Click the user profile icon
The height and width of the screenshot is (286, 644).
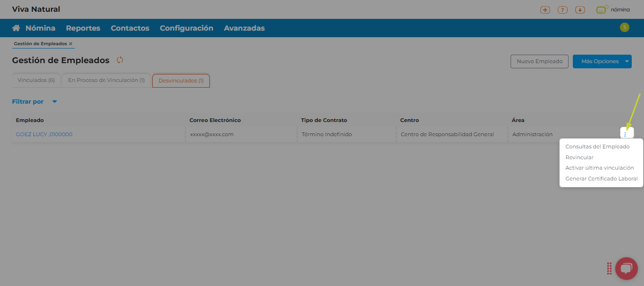[580, 10]
